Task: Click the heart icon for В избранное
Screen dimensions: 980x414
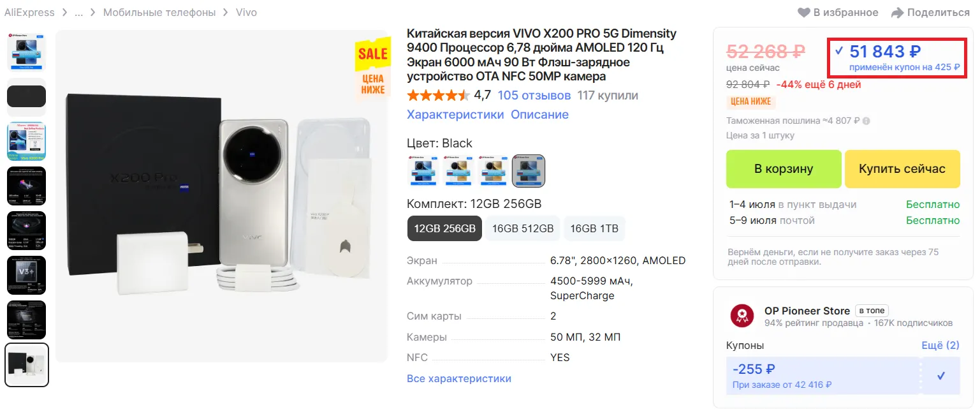Action: (803, 13)
